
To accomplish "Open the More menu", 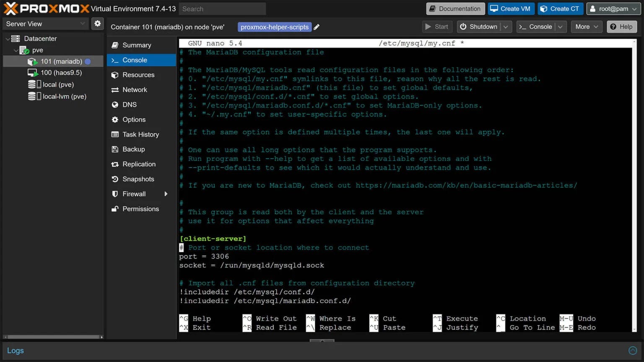I will click(x=587, y=27).
